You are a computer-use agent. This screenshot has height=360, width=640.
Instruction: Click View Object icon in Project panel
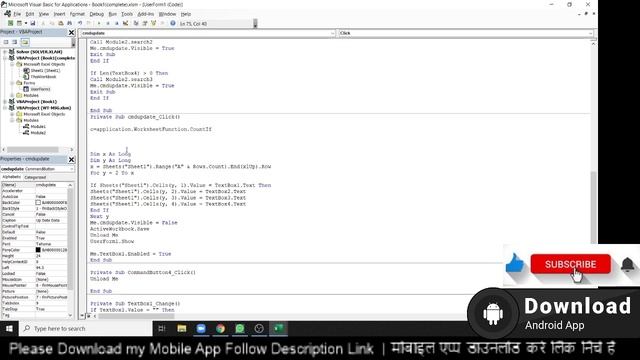[x=15, y=42]
